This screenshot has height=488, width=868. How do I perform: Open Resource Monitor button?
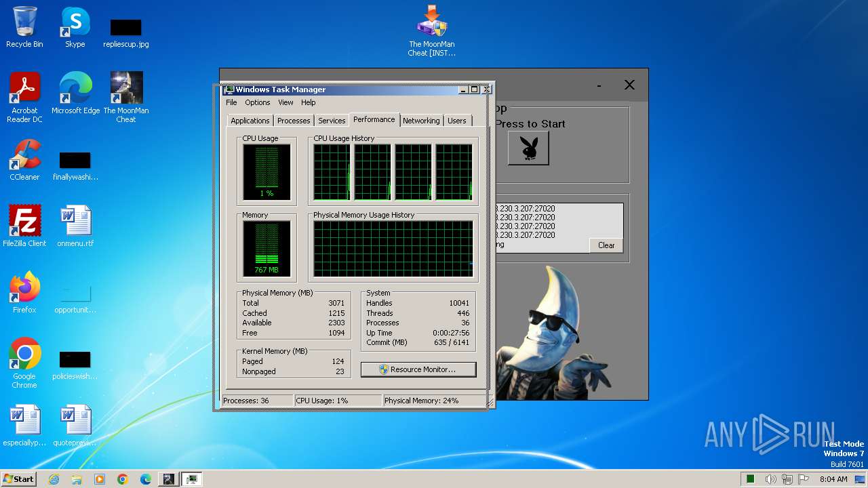pos(418,369)
